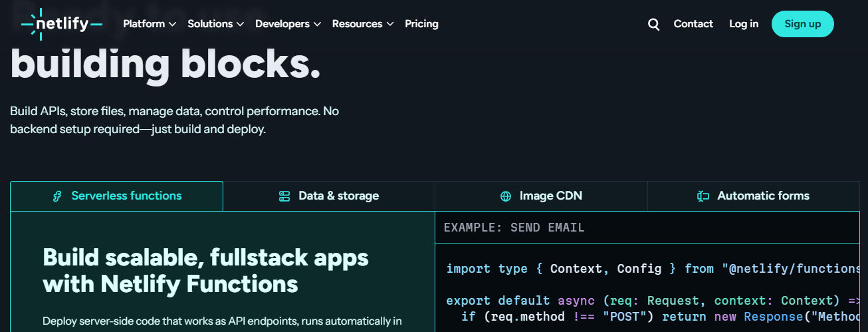Viewport: 868px width, 332px height.
Task: Click the Automatic forms icon
Action: [x=703, y=196]
